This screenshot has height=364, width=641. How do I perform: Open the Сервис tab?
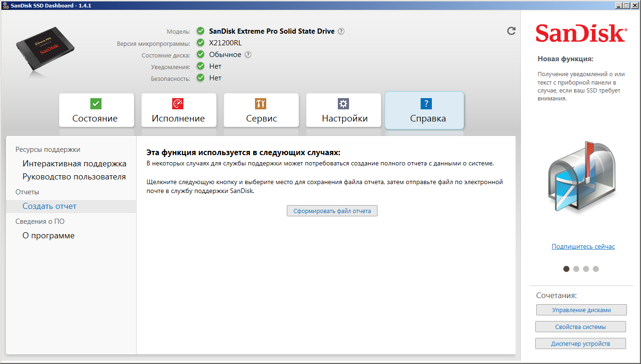point(261,110)
